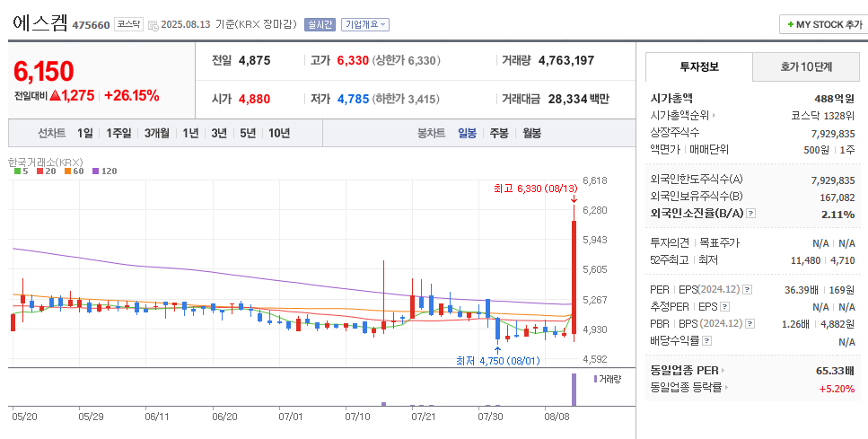Select the 1일 line chart period
868x439 pixels.
point(85,133)
